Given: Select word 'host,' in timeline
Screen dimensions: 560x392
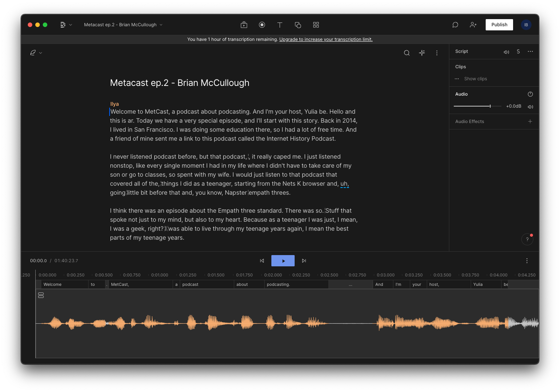Looking at the screenshot, I should tap(449, 284).
